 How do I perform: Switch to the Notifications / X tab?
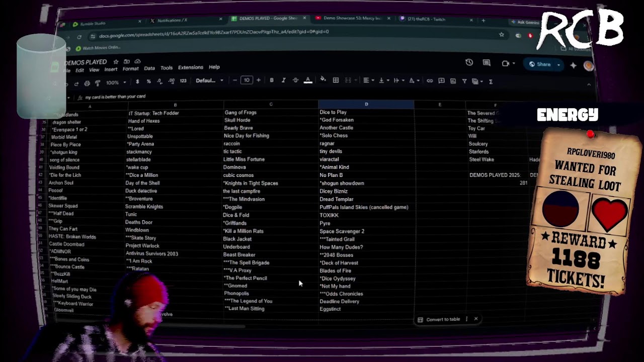[x=186, y=20]
